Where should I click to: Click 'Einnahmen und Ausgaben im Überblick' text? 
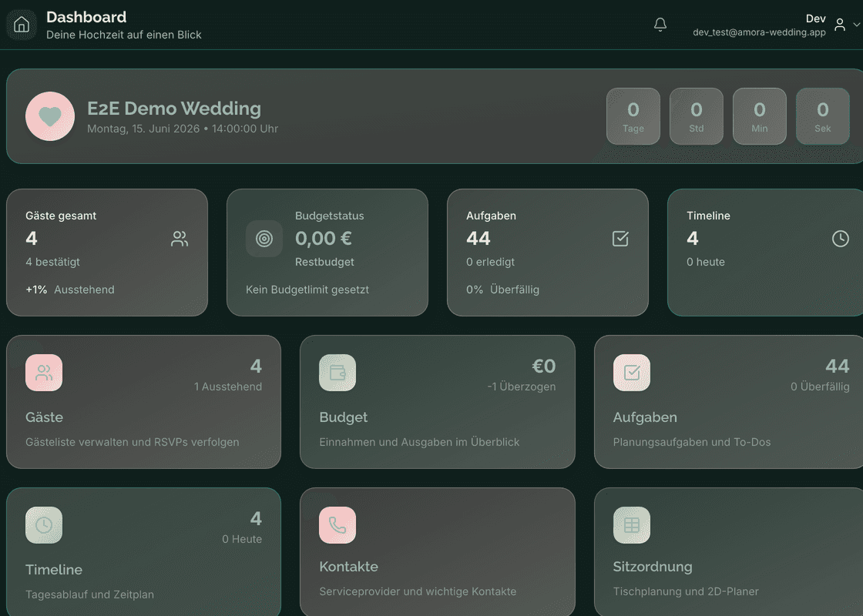pos(419,442)
